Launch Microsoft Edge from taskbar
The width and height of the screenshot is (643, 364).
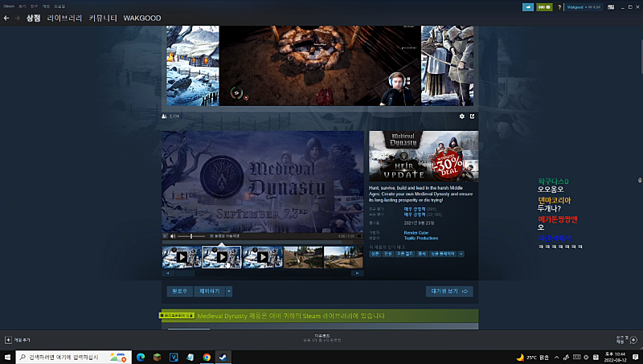click(x=141, y=358)
